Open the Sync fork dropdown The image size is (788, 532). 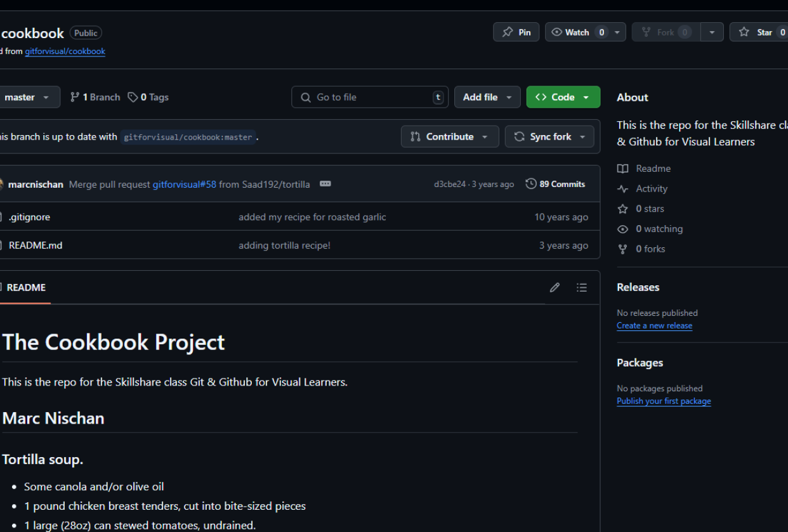[549, 136]
